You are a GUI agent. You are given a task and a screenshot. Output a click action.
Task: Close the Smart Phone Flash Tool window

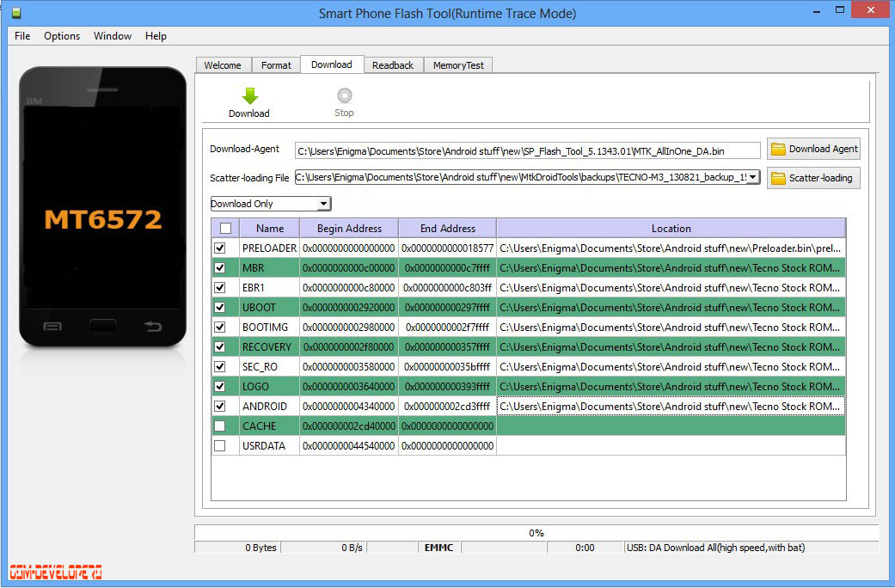click(871, 9)
